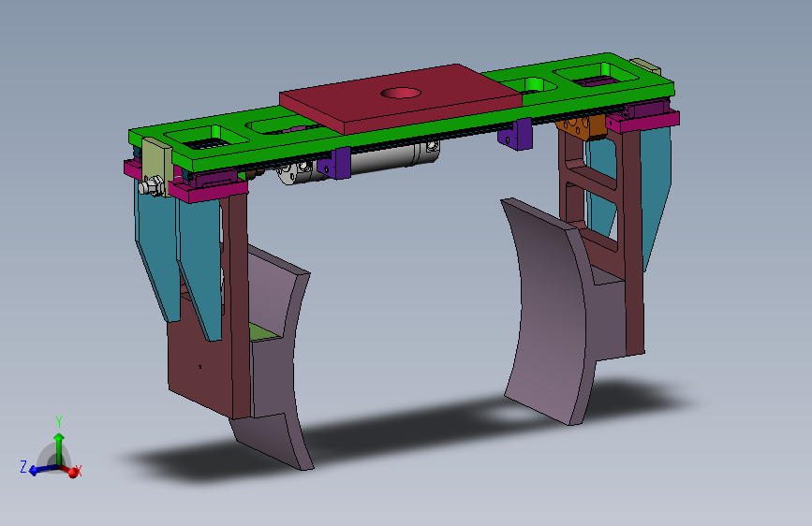Viewport: 812px width, 526px height.
Task: Click the green Y axis of the orientation triad
Action: point(59,448)
